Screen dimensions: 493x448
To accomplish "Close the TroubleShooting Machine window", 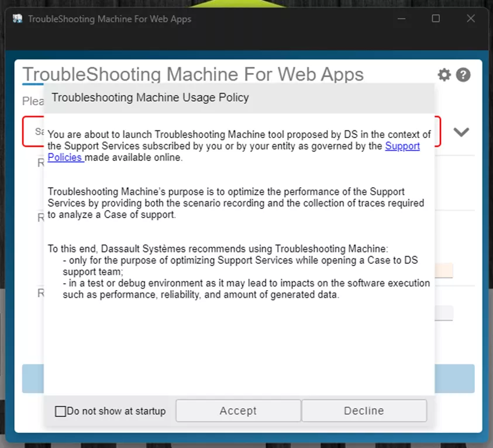I will [x=471, y=19].
